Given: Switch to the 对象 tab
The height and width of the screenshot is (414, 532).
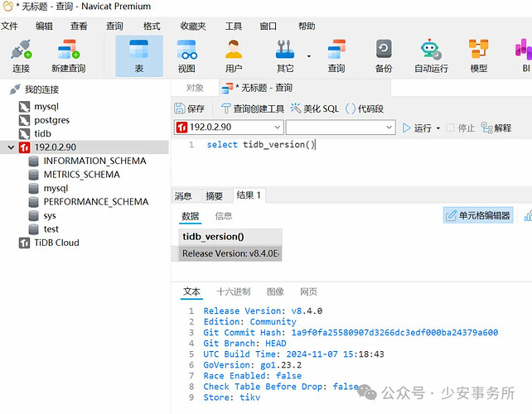Looking at the screenshot, I should [195, 88].
